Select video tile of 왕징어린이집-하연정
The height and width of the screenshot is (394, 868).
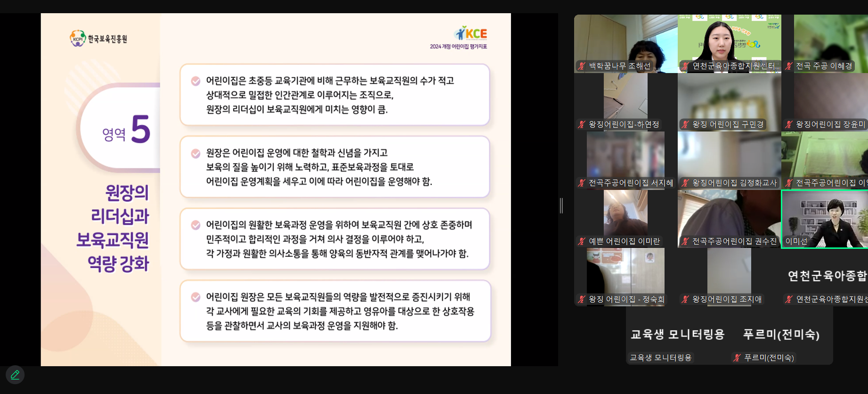(x=625, y=102)
